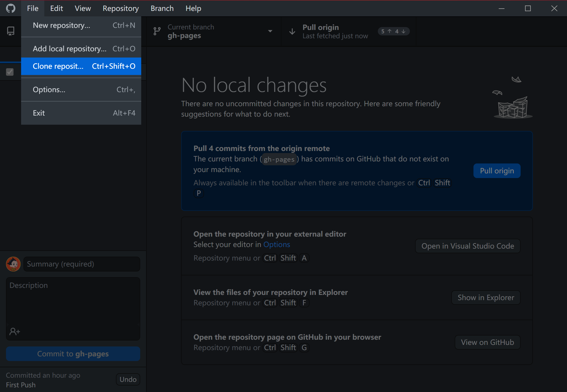
Task: Click the GitHub Octocat logo icon
Action: tap(11, 8)
